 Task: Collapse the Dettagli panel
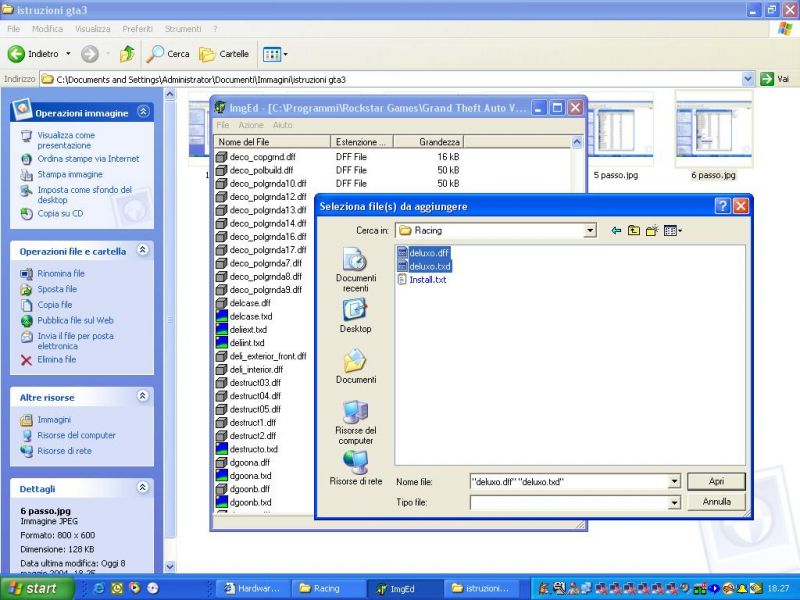click(x=143, y=487)
